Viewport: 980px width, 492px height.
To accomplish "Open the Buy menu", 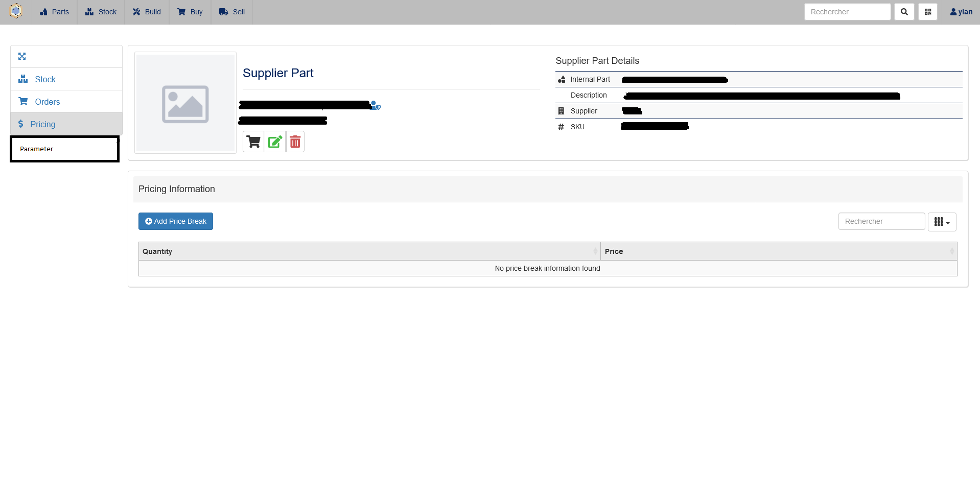I will (190, 12).
